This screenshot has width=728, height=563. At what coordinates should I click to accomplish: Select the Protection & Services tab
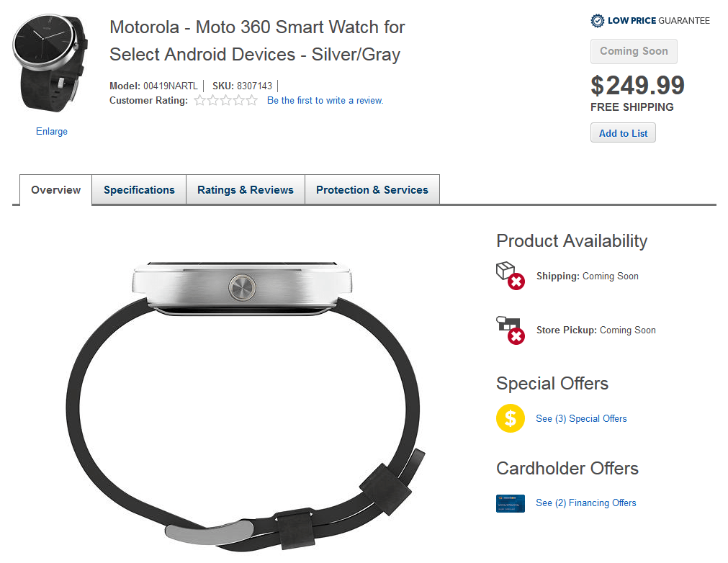pos(372,190)
